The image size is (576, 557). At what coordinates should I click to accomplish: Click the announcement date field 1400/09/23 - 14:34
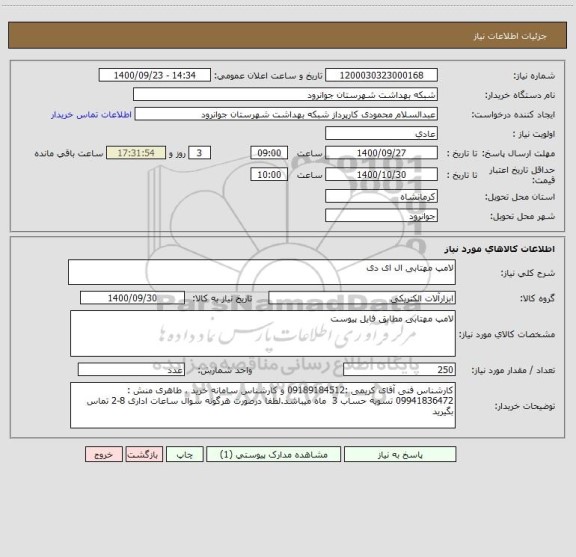pyautogui.click(x=155, y=75)
